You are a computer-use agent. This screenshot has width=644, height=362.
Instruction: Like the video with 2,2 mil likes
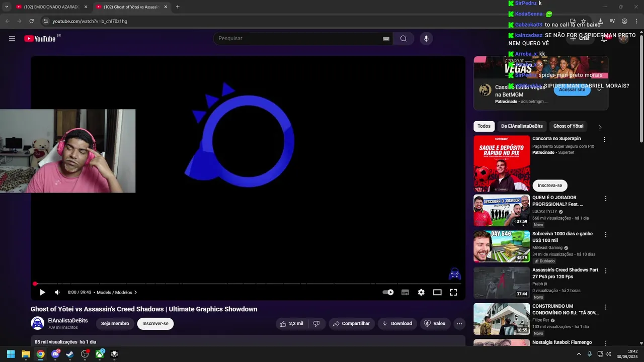click(x=292, y=324)
